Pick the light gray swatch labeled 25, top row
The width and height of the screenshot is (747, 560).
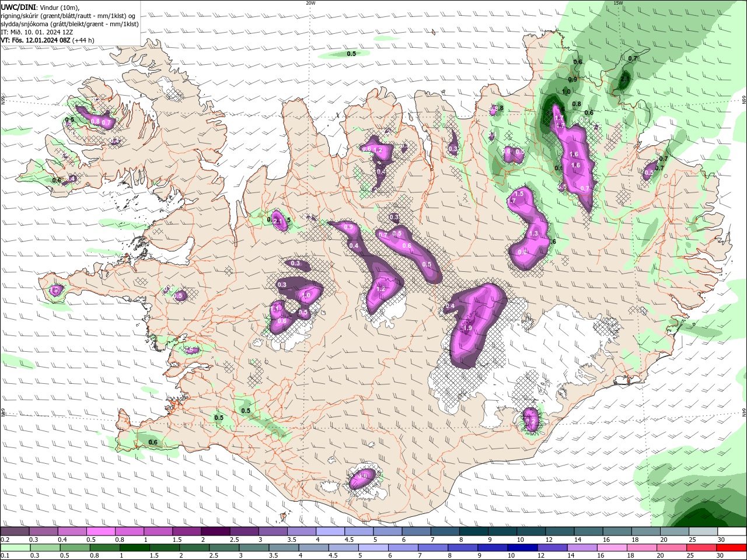pyautogui.click(x=703, y=531)
